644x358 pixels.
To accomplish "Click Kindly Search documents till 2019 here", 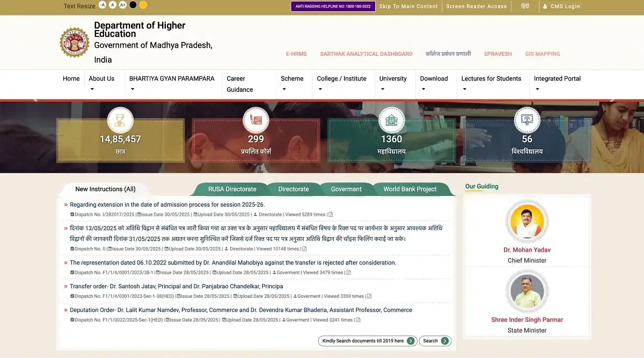I will (x=368, y=341).
